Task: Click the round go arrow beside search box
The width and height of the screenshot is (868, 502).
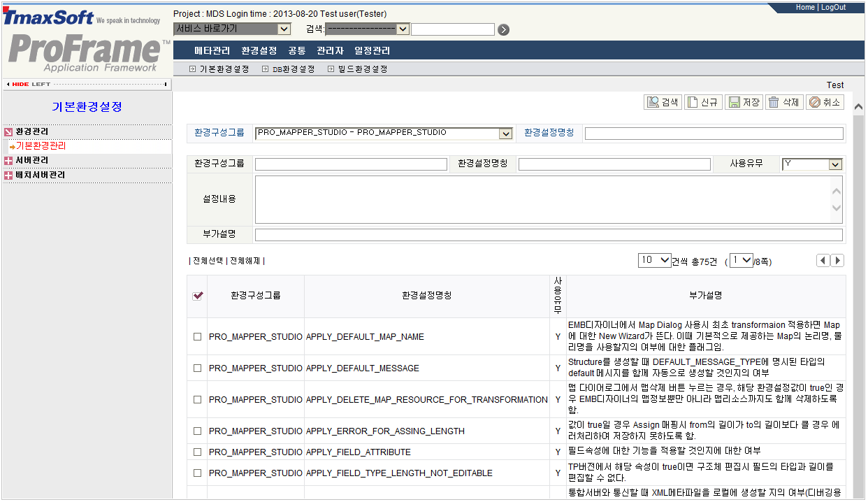Action: tap(503, 29)
